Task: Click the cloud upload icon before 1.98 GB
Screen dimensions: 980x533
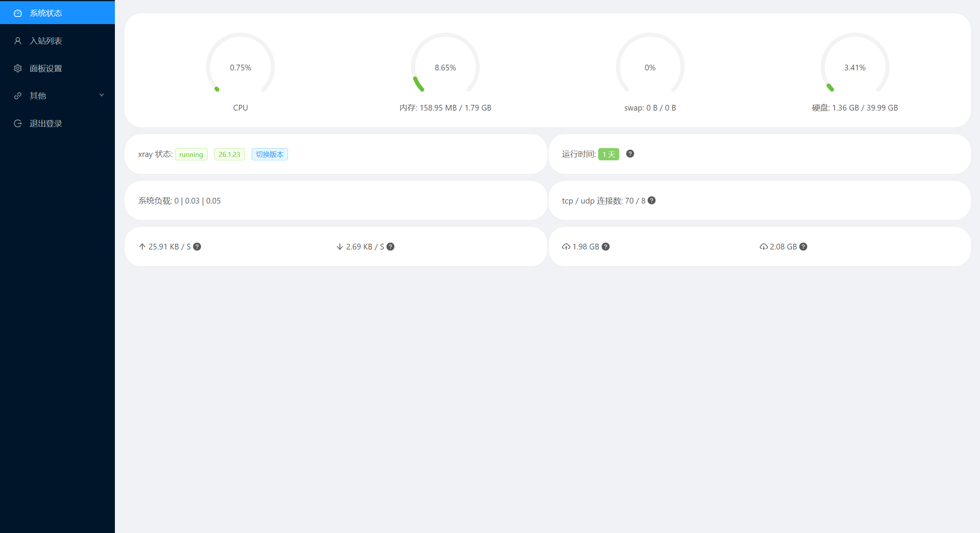Action: click(566, 247)
